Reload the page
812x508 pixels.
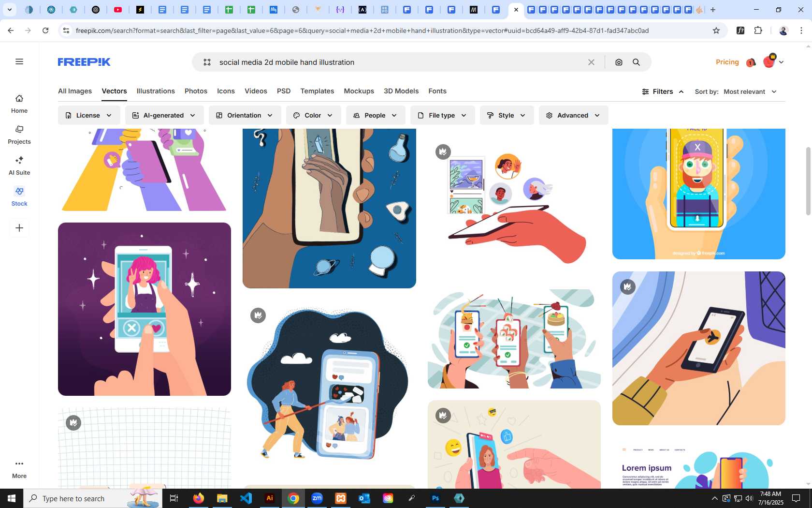(45, 30)
